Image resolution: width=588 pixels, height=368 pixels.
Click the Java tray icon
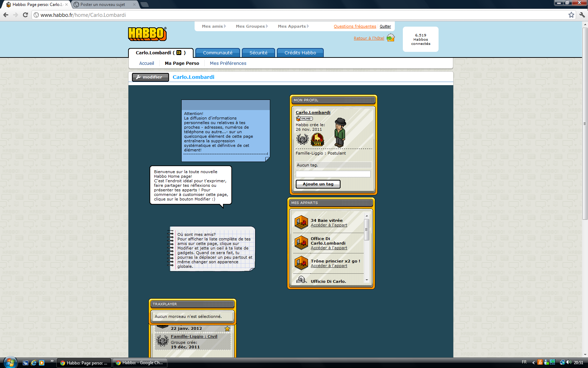click(x=540, y=362)
